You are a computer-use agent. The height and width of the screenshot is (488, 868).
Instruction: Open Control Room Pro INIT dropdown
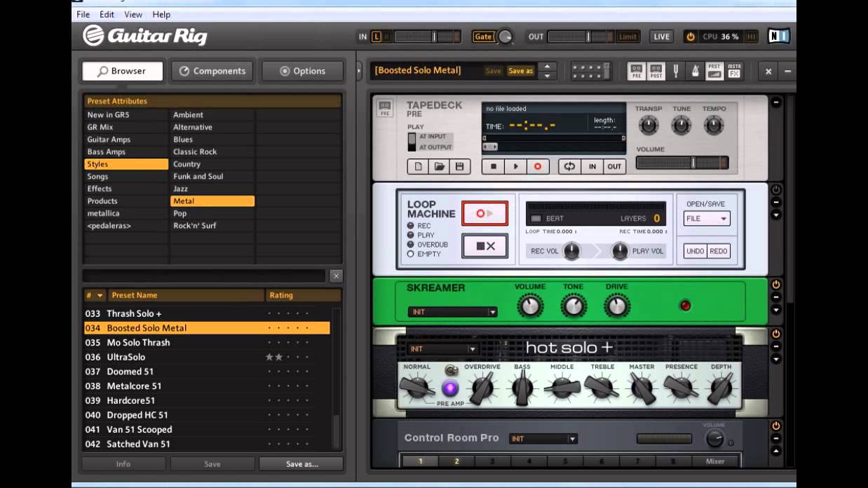[543, 439]
